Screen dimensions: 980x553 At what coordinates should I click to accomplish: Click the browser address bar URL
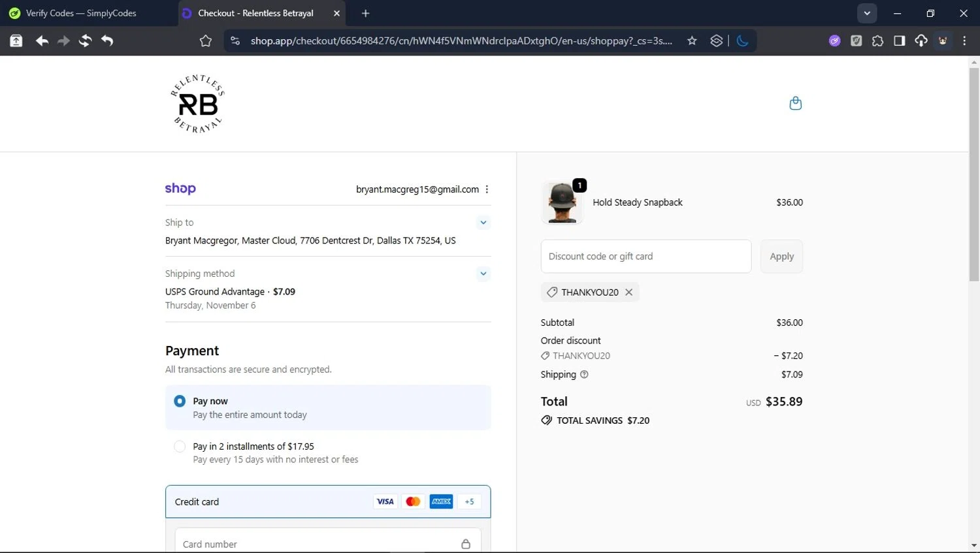(x=461, y=40)
